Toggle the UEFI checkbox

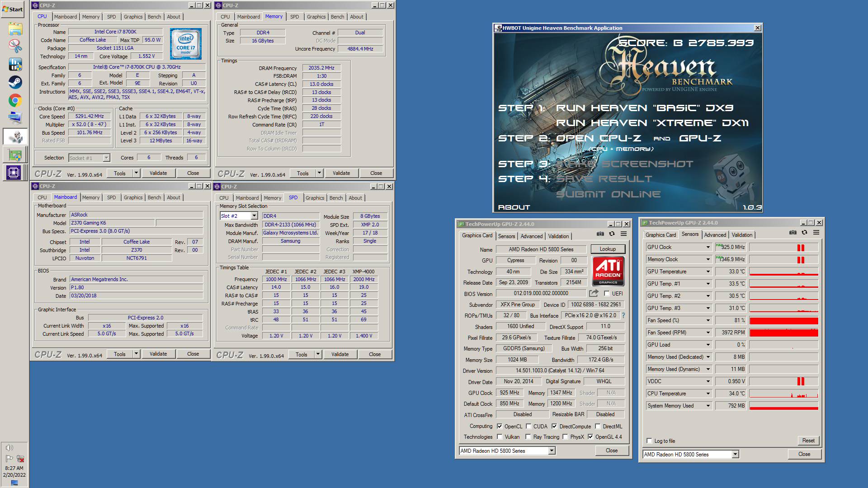pos(607,294)
